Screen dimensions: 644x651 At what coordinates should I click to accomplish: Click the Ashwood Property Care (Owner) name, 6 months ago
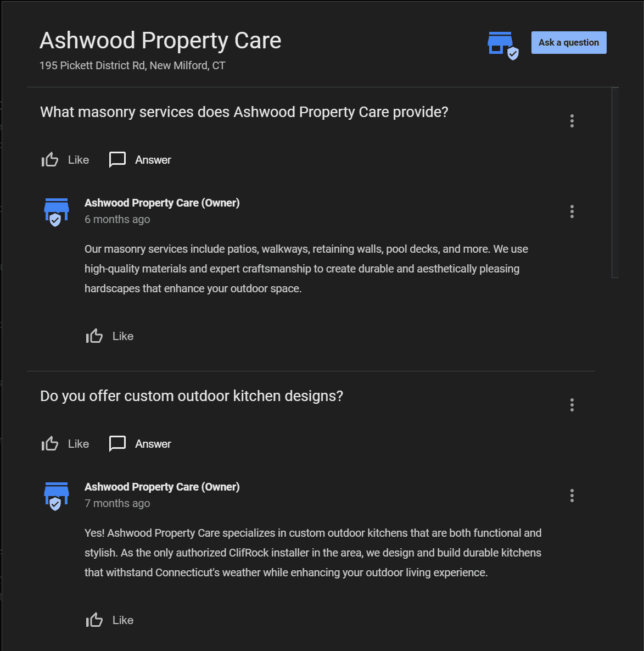pos(162,203)
